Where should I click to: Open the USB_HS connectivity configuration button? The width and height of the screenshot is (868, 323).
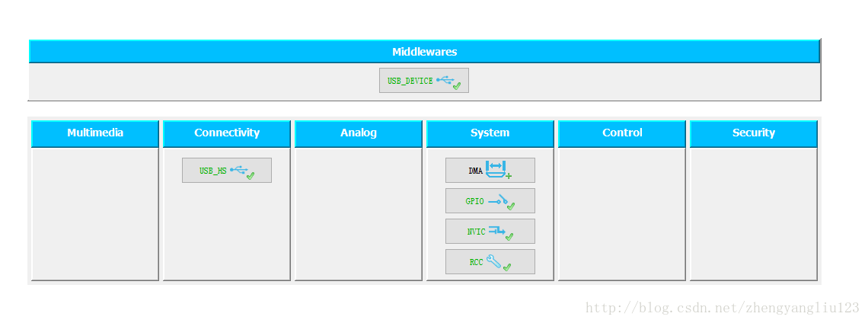(x=227, y=170)
